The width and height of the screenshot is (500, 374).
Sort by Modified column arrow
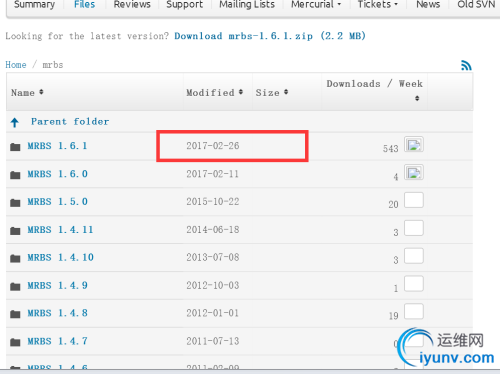tap(241, 92)
